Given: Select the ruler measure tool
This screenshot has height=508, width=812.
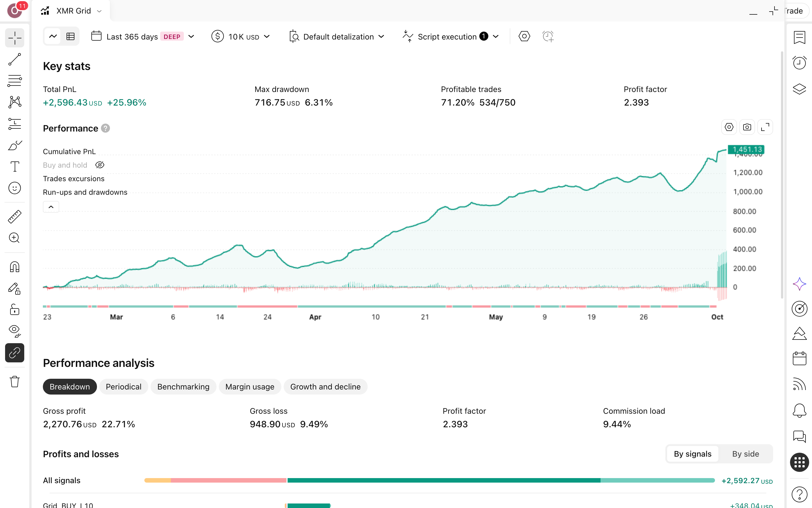Looking at the screenshot, I should tap(14, 217).
